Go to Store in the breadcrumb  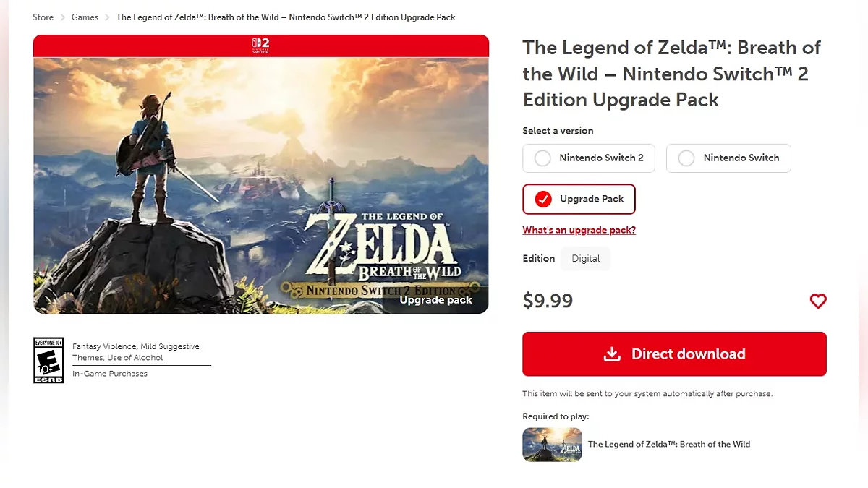pyautogui.click(x=43, y=17)
